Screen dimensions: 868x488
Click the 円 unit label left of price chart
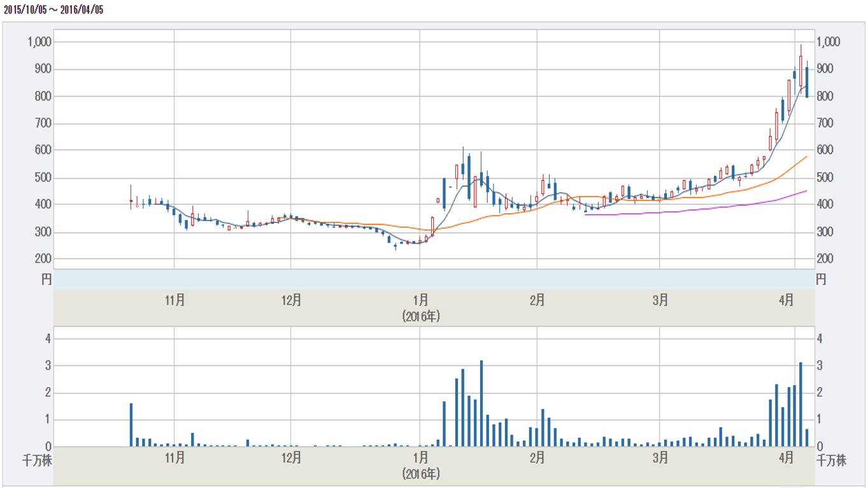47,279
